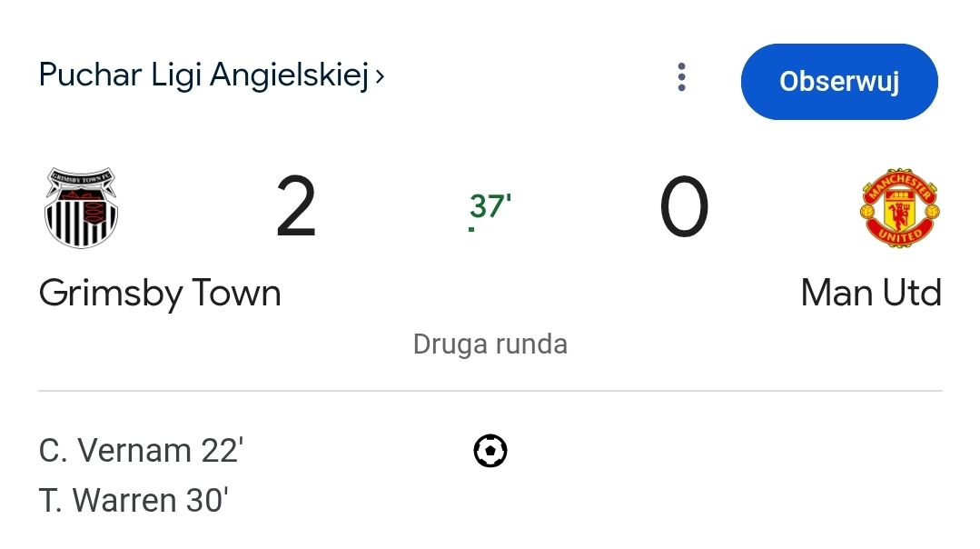Select goal scorer C. Vernam
Viewport: 980px width, 549px height.
[x=115, y=451]
